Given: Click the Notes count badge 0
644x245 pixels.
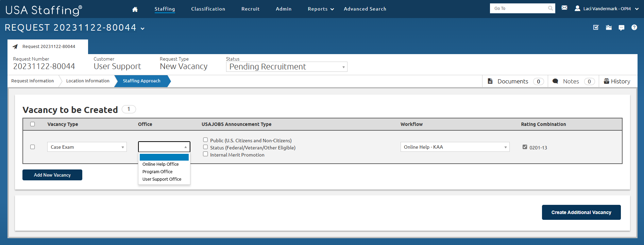Looking at the screenshot, I should tap(590, 81).
